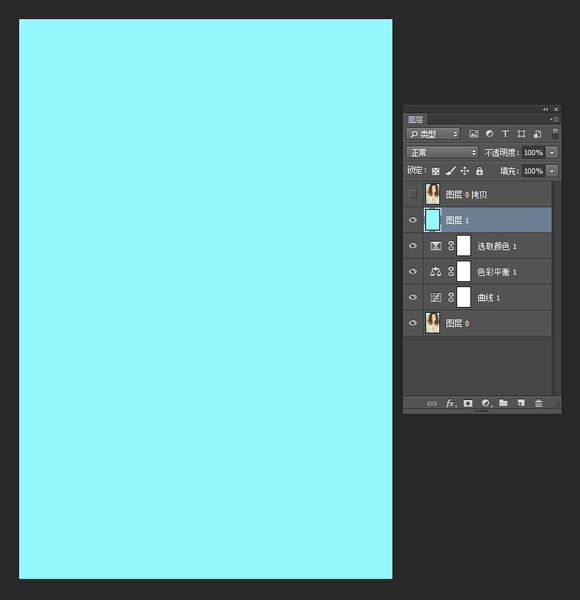
Task: Click the lock transparent pixels icon
Action: pyautogui.click(x=435, y=171)
